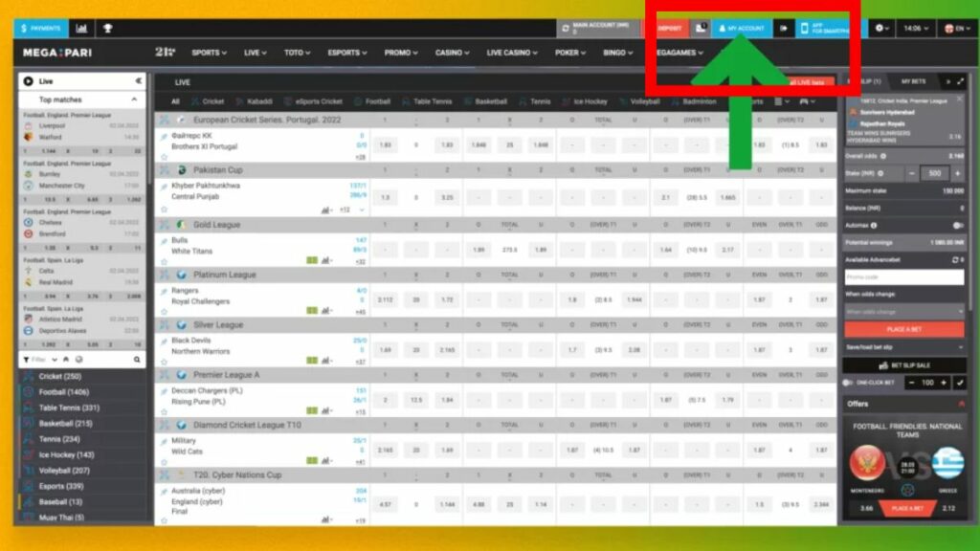Click the stake amount field showing 500
Image resolution: width=980 pixels, height=551 pixels.
point(934,173)
